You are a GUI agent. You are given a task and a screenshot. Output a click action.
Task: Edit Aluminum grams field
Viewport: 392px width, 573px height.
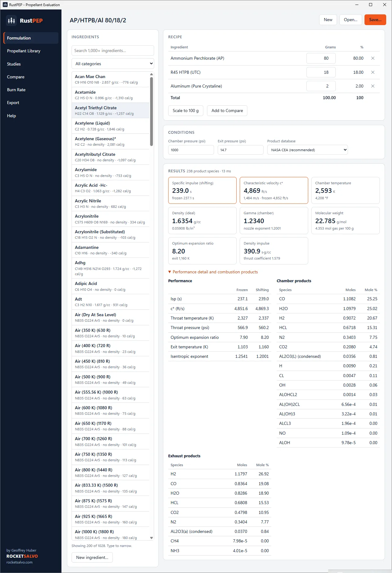(x=321, y=86)
